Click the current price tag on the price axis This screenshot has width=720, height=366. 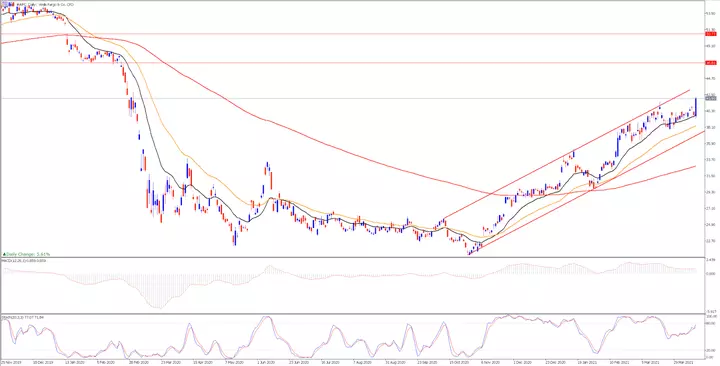tap(711, 98)
